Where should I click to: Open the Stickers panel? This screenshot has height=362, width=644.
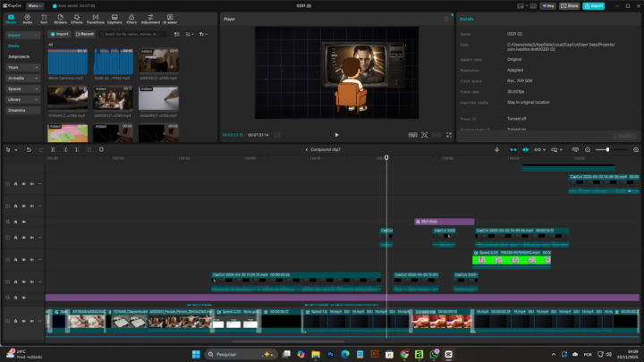pos(60,20)
